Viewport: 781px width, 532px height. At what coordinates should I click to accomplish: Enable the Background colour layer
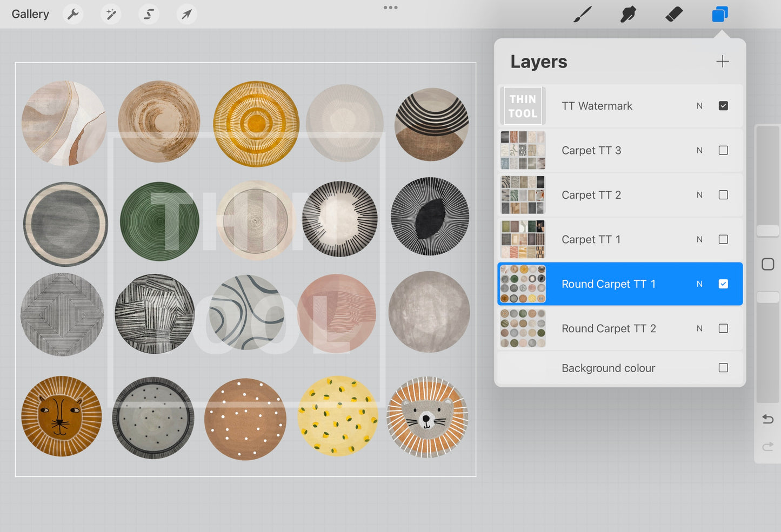(723, 368)
